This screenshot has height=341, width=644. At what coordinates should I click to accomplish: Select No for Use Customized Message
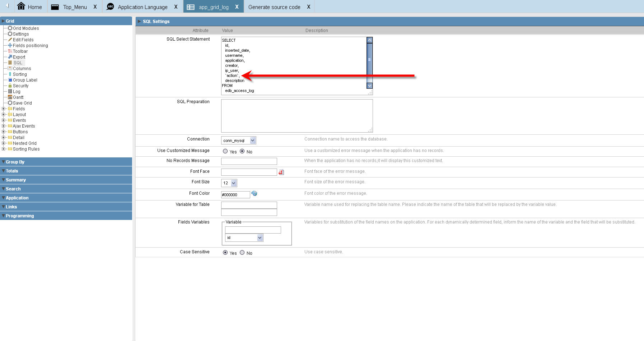(x=242, y=151)
